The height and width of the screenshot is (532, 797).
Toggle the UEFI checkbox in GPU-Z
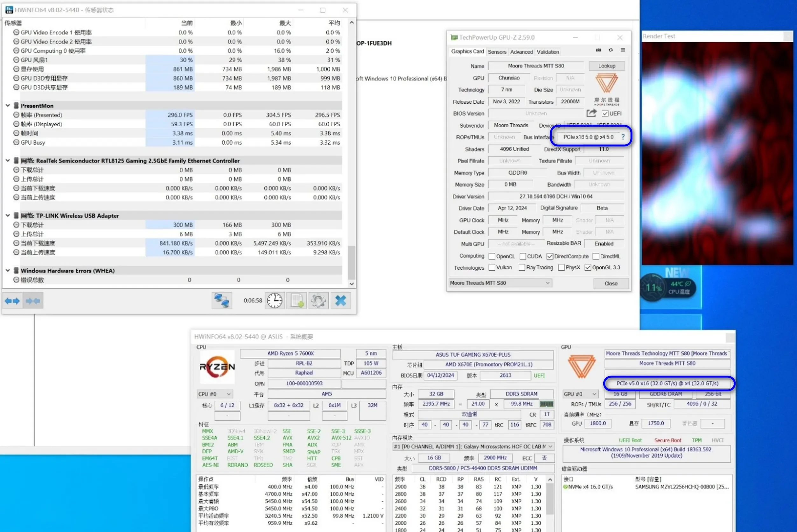[x=605, y=113]
